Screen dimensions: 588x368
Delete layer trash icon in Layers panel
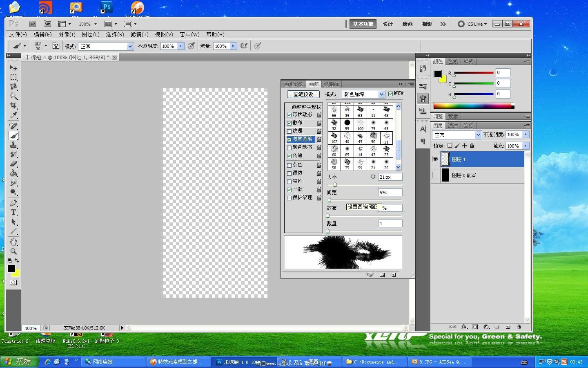click(x=519, y=327)
